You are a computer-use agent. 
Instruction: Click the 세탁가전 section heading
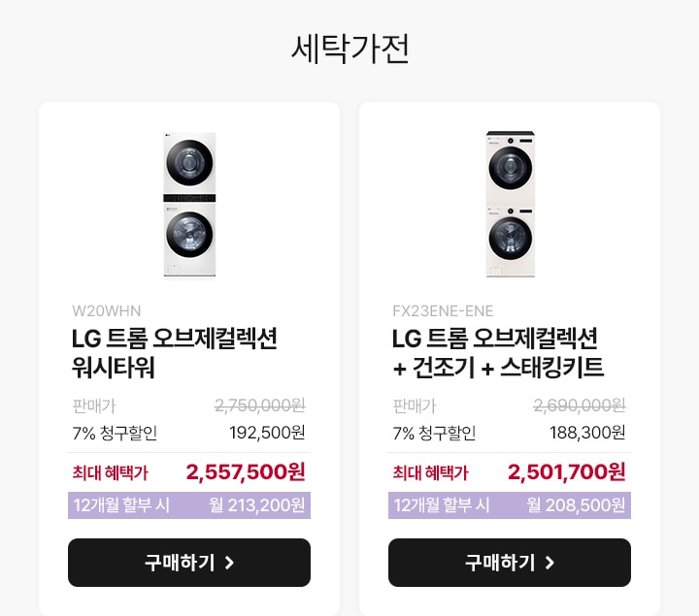[349, 49]
